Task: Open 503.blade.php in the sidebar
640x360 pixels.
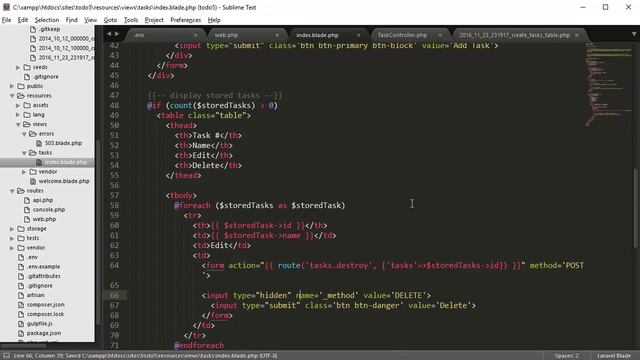Action: [63, 143]
